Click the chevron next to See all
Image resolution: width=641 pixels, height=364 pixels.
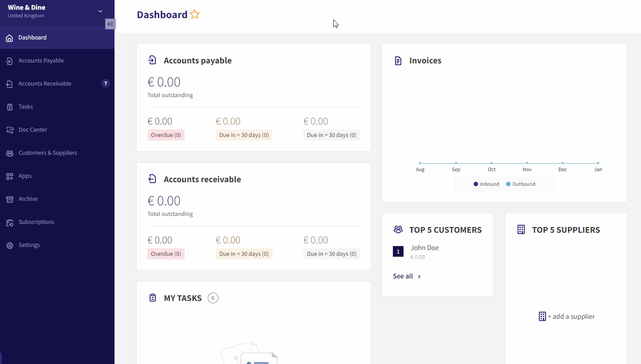pos(419,277)
